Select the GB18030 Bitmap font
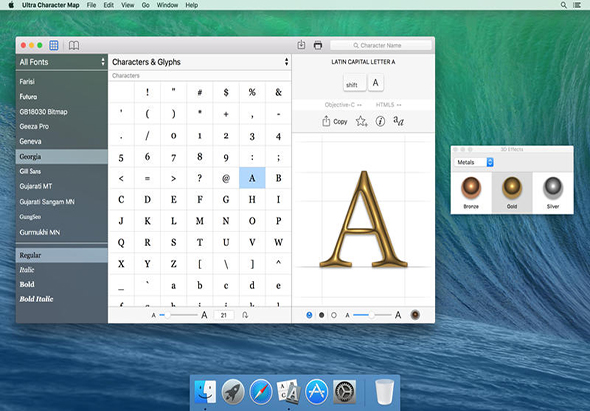The image size is (590, 411). point(62,112)
